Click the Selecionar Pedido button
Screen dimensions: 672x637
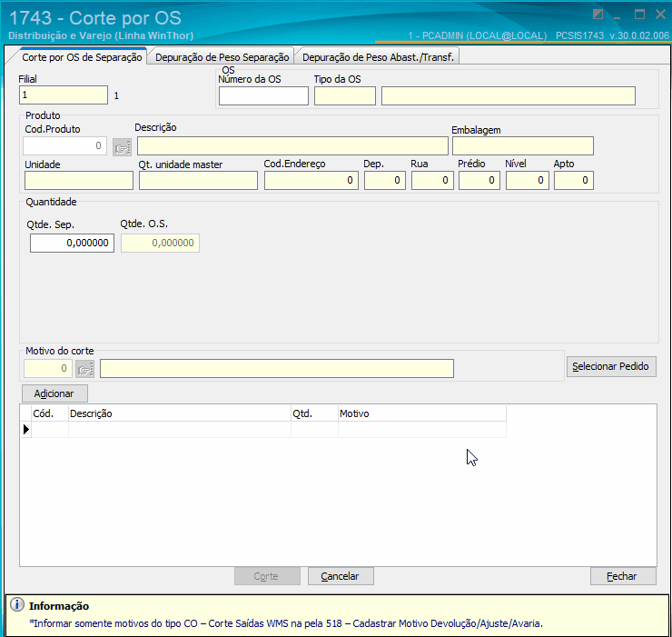[x=611, y=367]
